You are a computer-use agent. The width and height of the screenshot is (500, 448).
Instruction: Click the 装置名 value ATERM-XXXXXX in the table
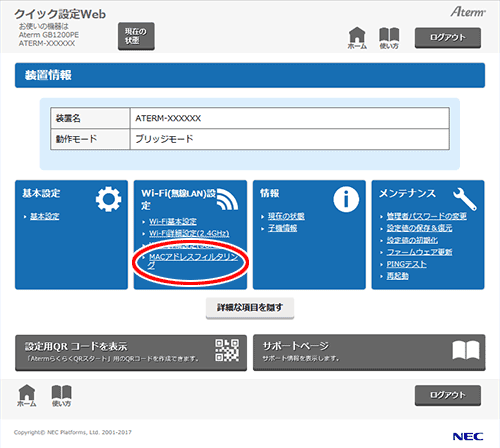click(168, 118)
